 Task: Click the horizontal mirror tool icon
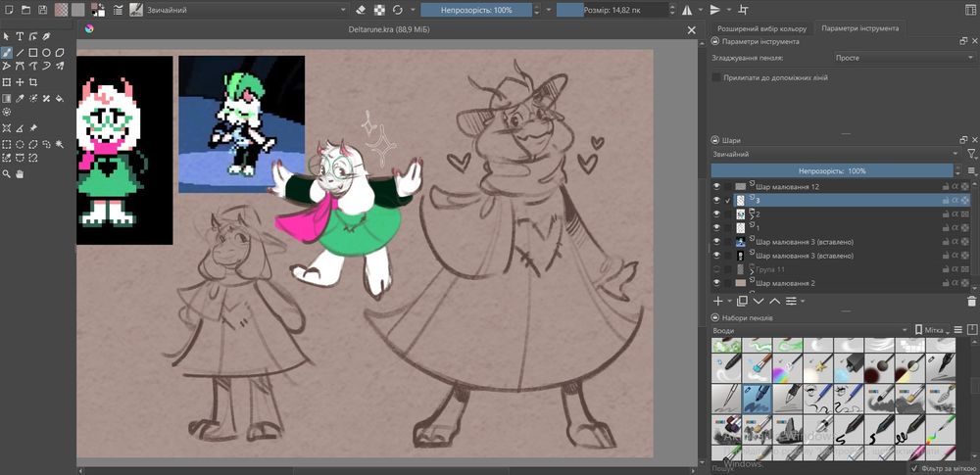coord(685,10)
